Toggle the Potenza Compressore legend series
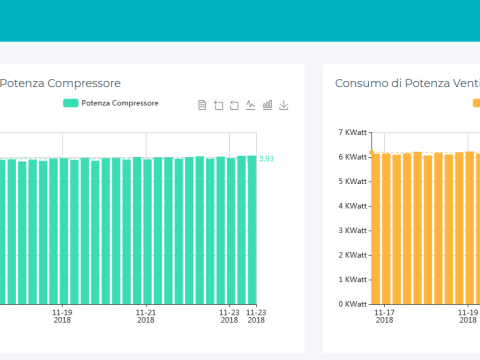Viewport: 480px width, 360px height. [111, 103]
